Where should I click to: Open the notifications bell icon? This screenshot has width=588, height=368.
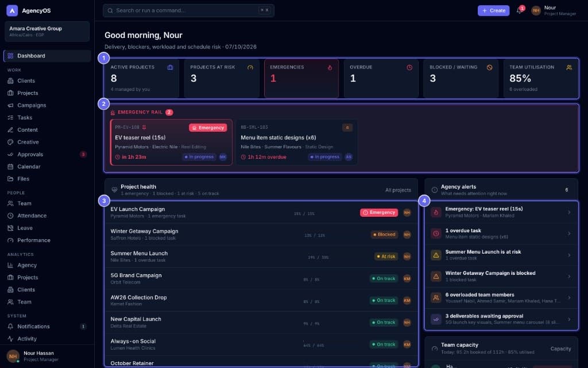[519, 10]
